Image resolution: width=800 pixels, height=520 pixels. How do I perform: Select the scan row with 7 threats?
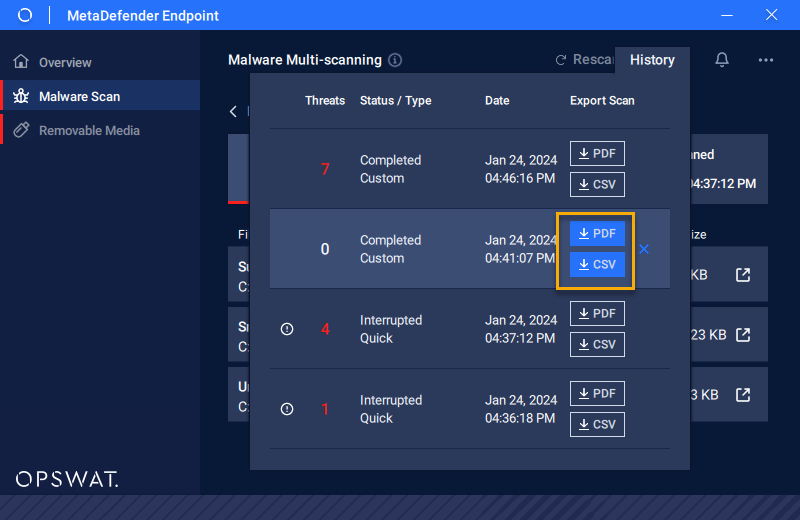coord(469,169)
